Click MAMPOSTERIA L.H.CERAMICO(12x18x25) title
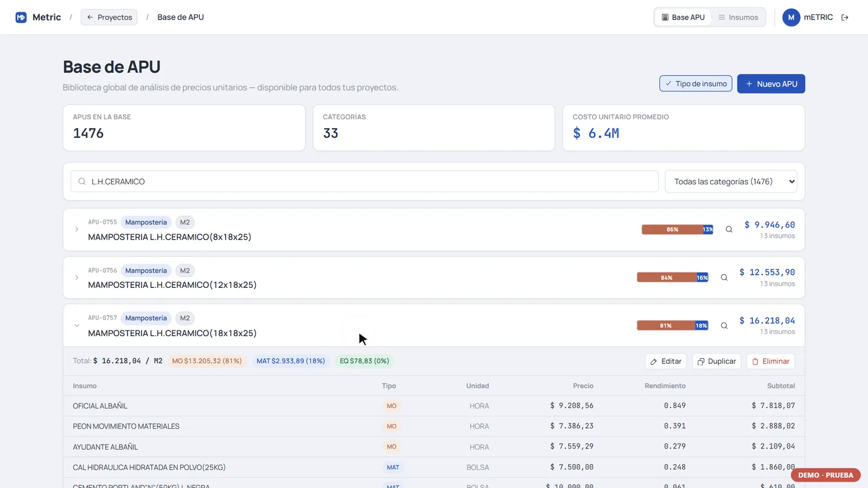868x488 pixels. [x=173, y=285]
